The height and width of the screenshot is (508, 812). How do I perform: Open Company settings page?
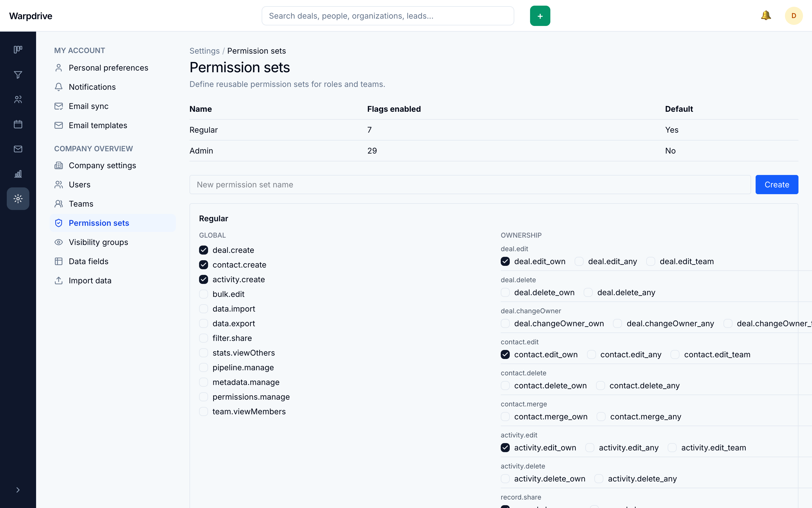pyautogui.click(x=113, y=165)
